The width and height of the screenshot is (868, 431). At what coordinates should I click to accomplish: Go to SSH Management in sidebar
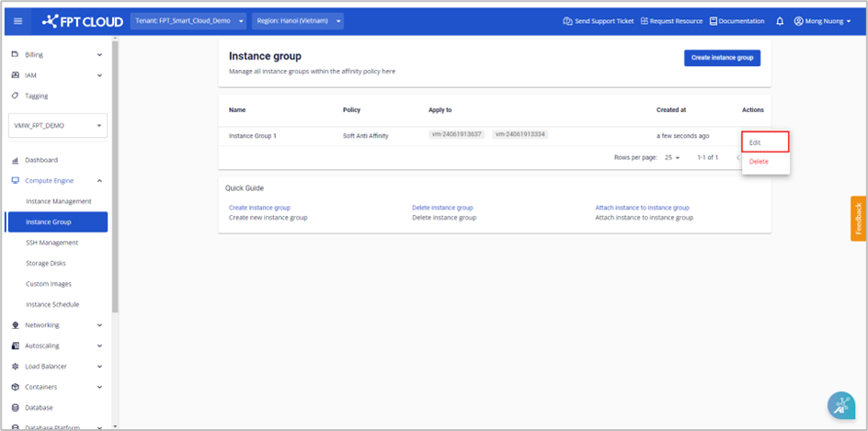click(51, 243)
